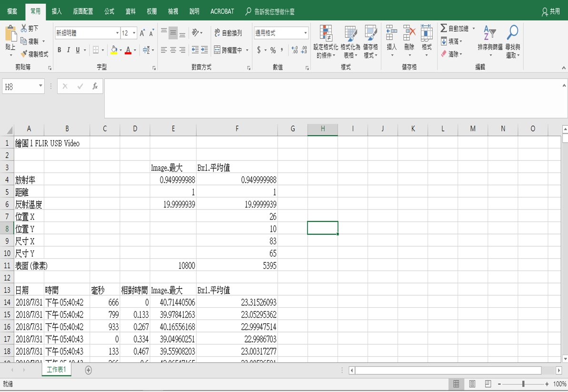The image size is (568, 392).
Task: Click the Find & Select magnifier icon
Action: [512, 33]
